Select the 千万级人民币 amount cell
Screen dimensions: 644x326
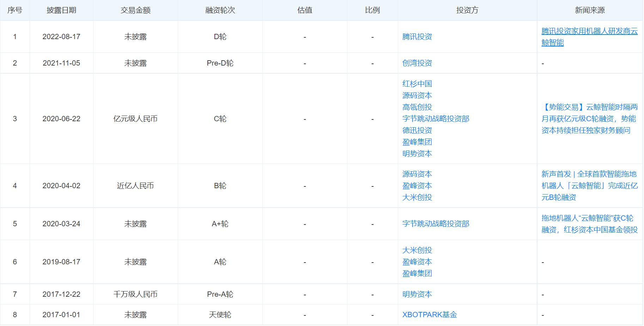[x=135, y=294]
